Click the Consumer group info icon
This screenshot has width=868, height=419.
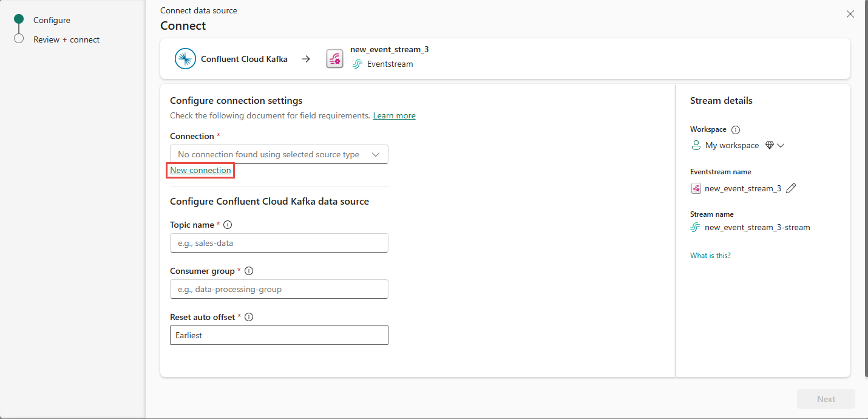tap(248, 271)
